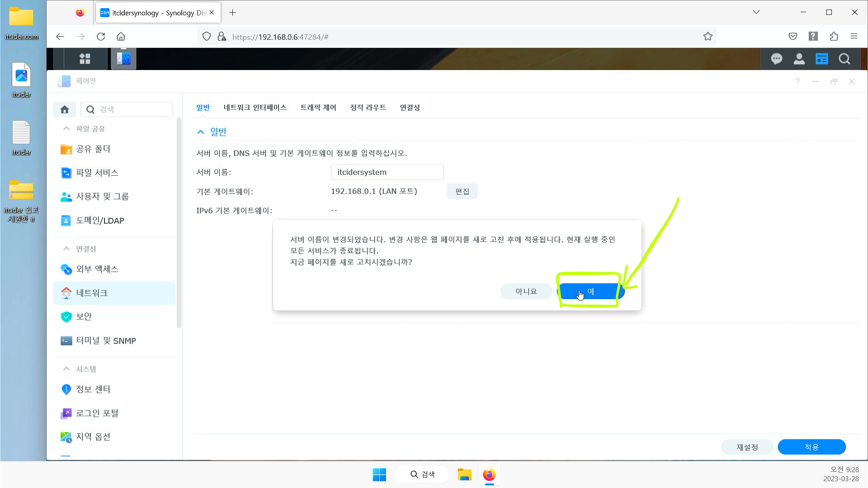Open 정보 센터 in sidebar
The height and width of the screenshot is (488, 868).
(x=93, y=389)
